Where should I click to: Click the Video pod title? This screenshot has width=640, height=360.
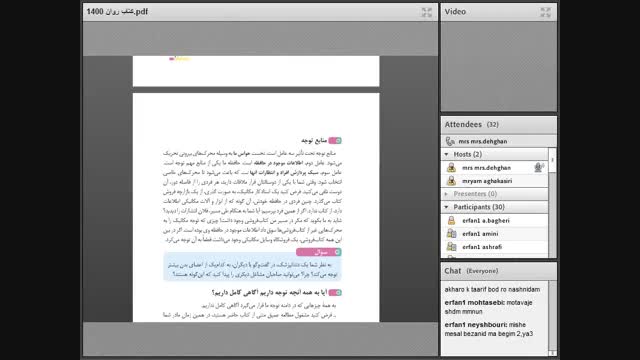pyautogui.click(x=455, y=12)
